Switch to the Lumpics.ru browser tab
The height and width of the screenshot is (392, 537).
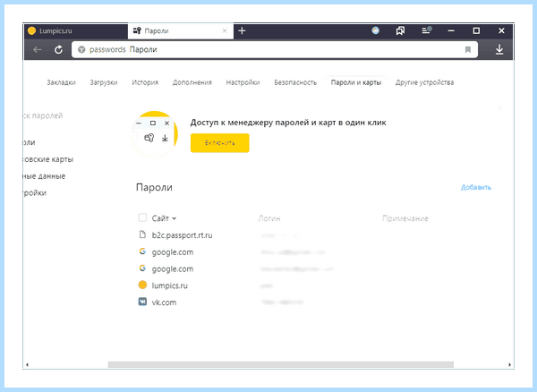tap(75, 30)
